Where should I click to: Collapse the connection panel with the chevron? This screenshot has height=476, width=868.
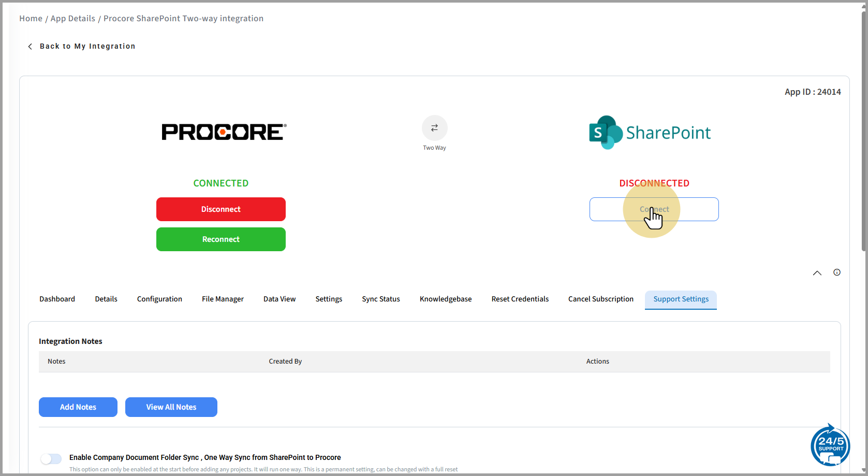point(817,273)
